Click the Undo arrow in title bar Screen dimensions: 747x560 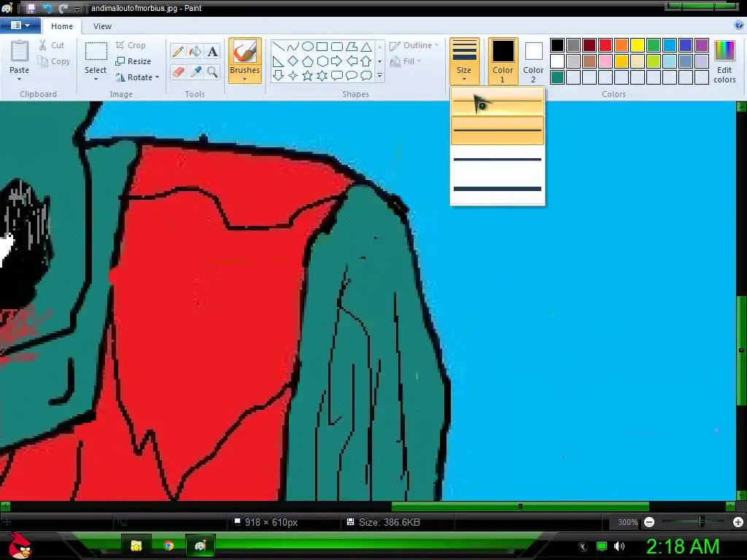[47, 8]
